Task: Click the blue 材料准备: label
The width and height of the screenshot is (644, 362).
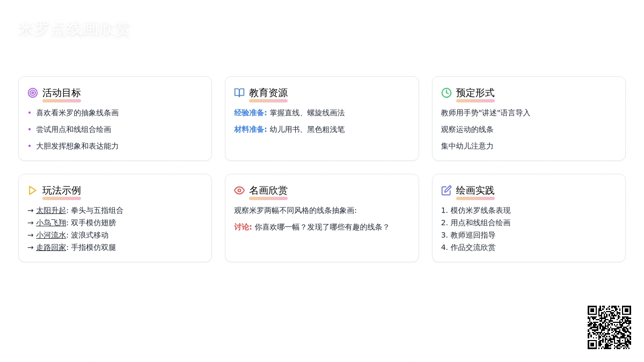Action: 251,129
